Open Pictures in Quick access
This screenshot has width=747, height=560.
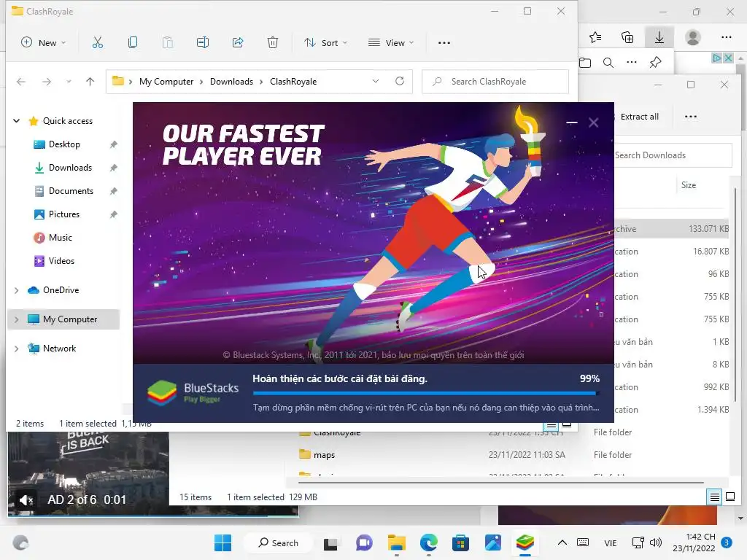pos(64,214)
